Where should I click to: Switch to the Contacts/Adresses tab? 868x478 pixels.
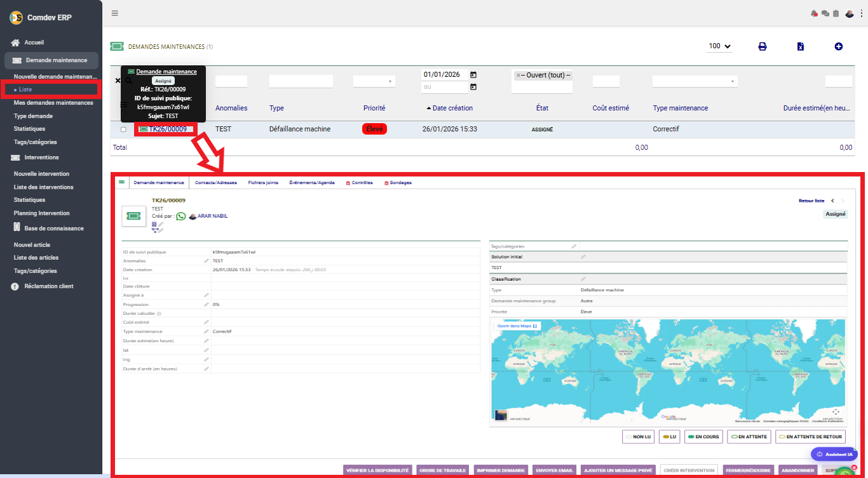tap(216, 183)
